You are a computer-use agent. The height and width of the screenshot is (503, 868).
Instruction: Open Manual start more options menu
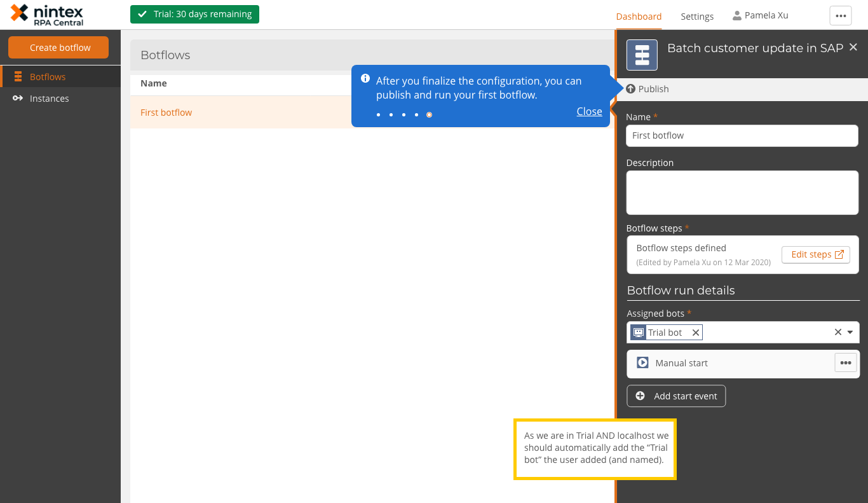845,363
